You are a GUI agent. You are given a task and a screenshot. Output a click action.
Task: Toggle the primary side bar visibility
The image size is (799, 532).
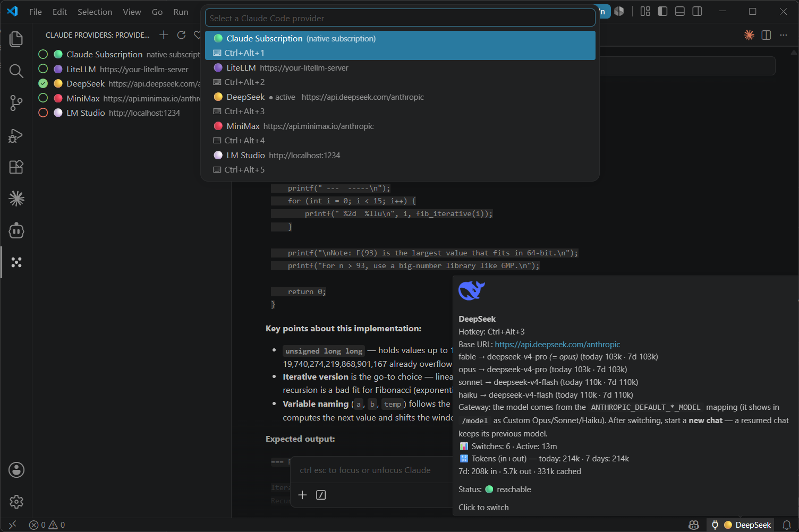[662, 11]
